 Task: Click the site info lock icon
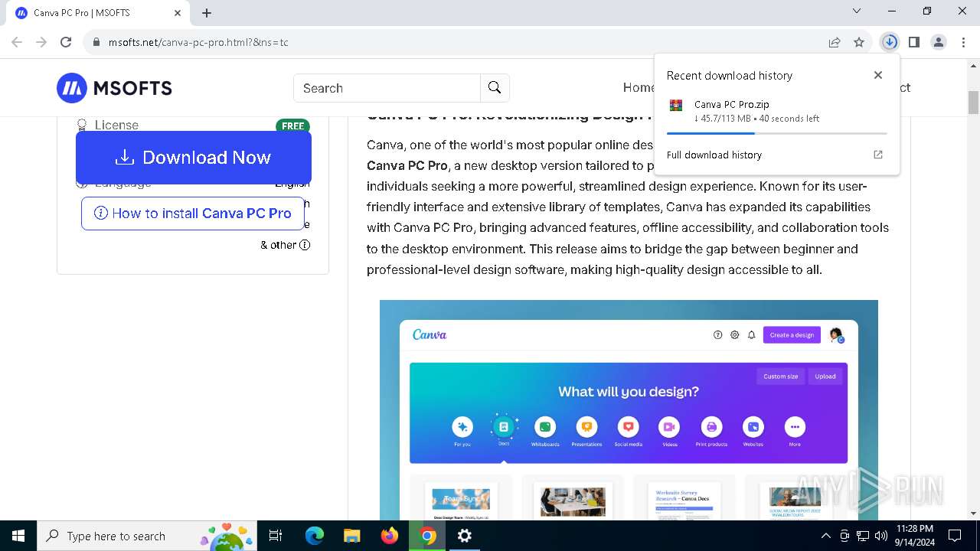click(x=96, y=42)
